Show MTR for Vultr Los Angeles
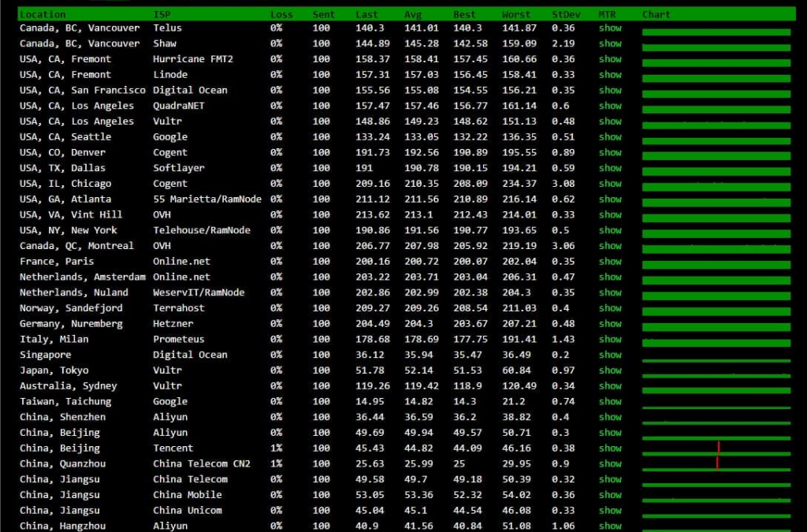The height and width of the screenshot is (532, 807). (610, 121)
